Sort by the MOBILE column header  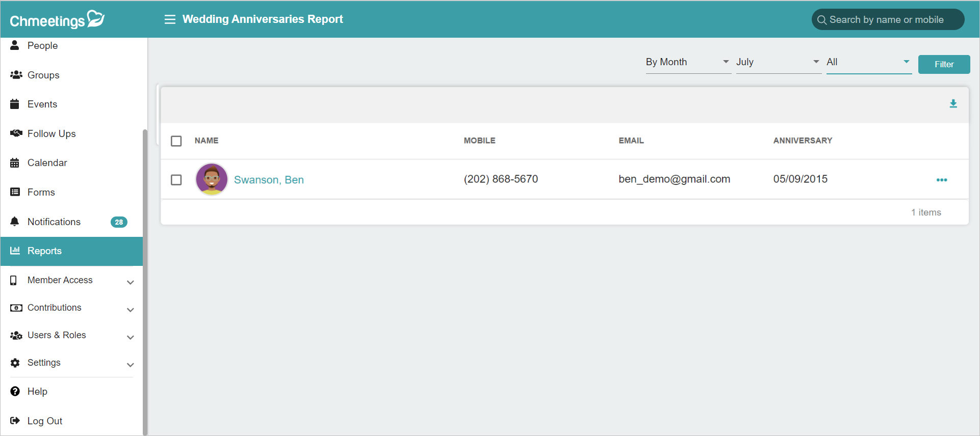point(479,141)
